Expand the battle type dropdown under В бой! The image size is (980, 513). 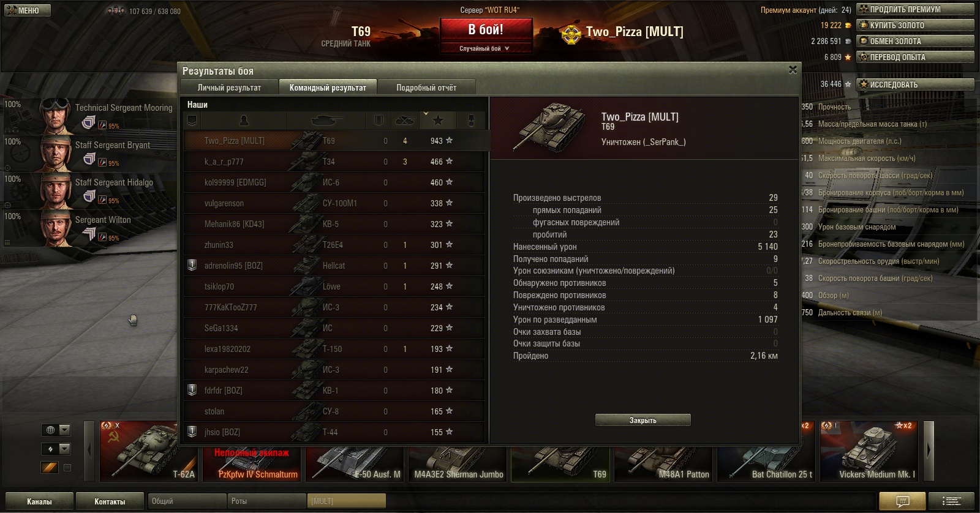(484, 48)
